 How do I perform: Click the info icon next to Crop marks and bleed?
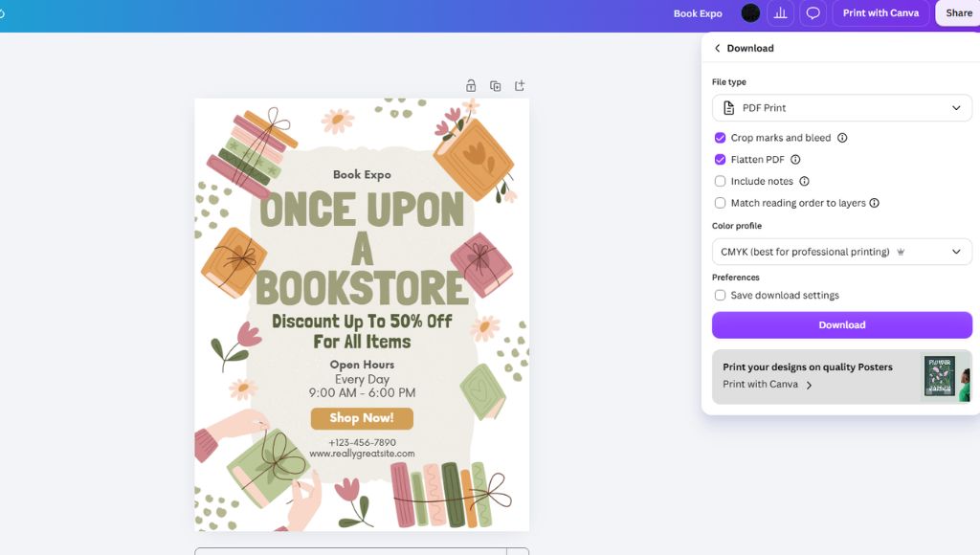point(842,138)
